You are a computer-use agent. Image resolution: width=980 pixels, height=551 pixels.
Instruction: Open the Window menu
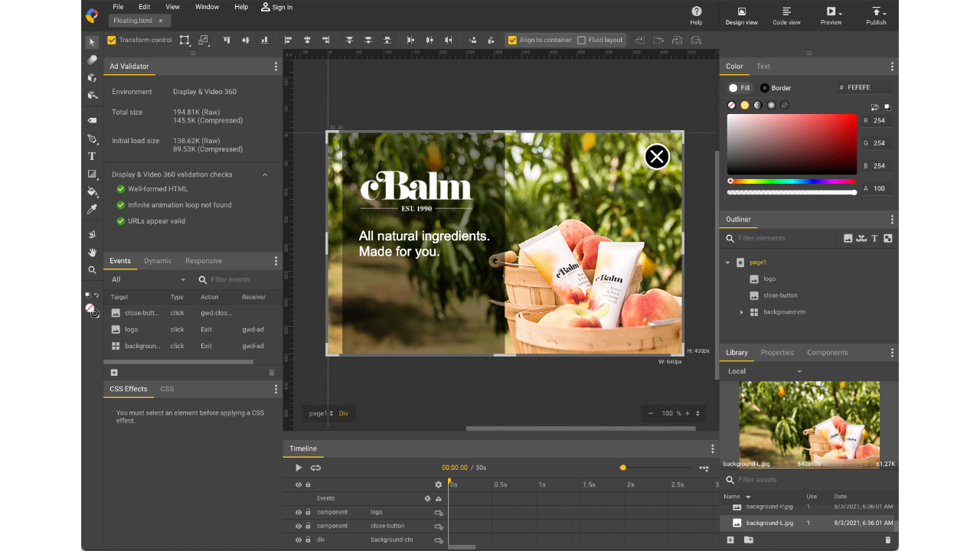pos(207,7)
